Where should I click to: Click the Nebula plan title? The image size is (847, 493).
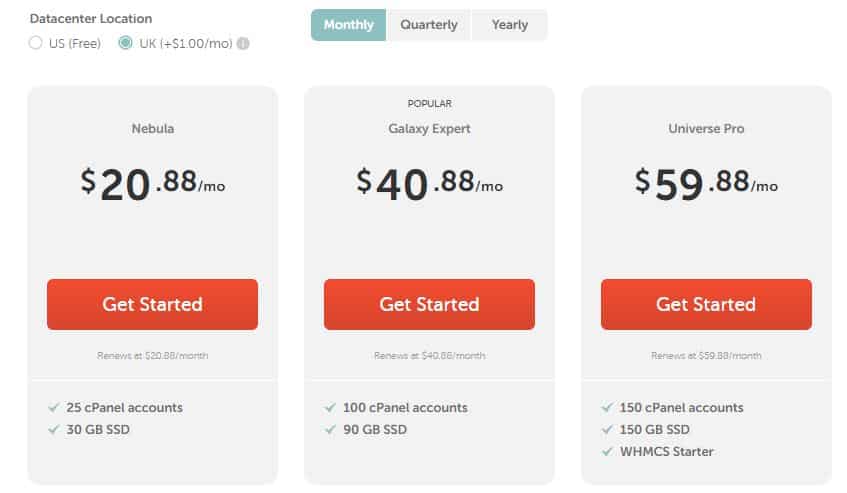[152, 129]
